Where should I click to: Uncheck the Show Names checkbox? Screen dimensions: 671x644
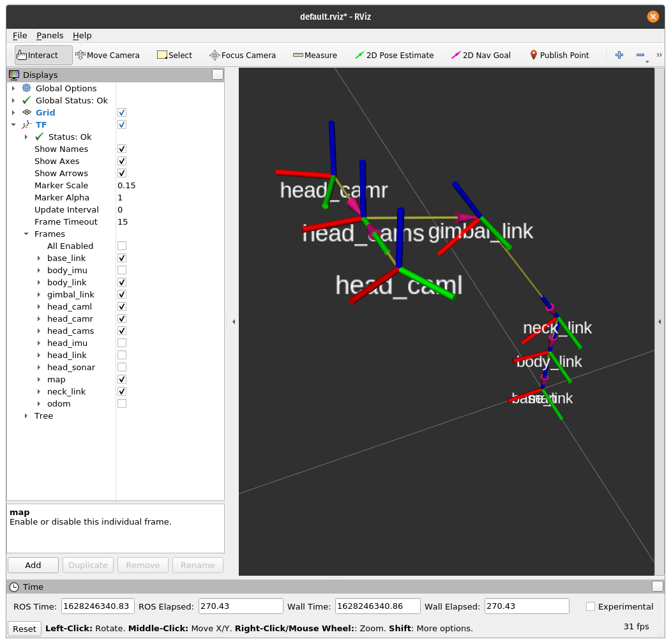(122, 149)
